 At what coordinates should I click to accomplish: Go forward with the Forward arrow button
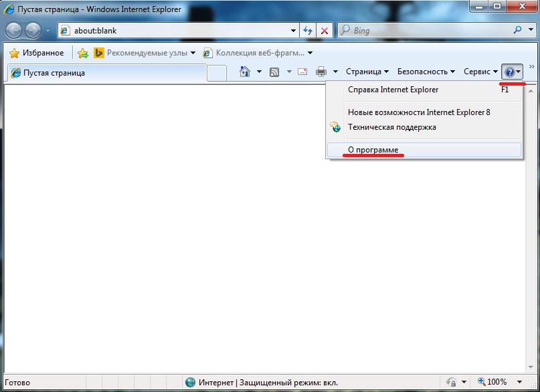pos(33,31)
